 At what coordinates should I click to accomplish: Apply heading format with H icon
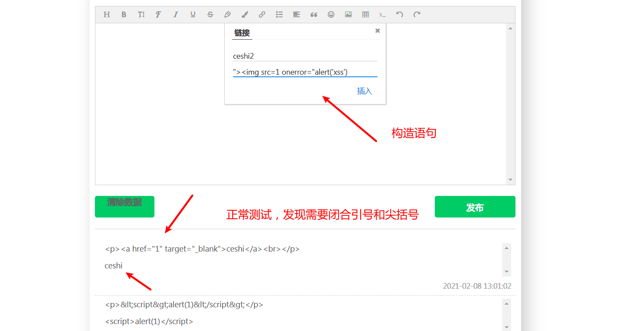(x=107, y=15)
